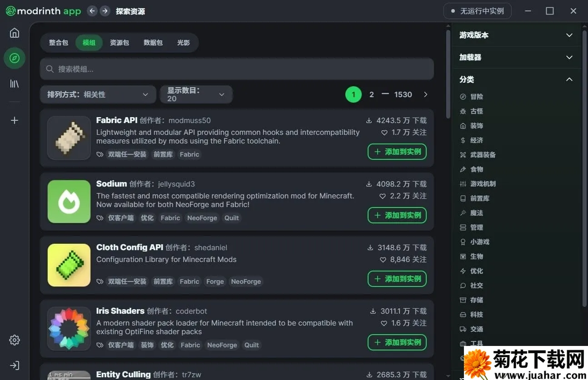Image resolution: width=588 pixels, height=380 pixels.
Task: Switch to the 资源包 tab
Action: pos(120,43)
